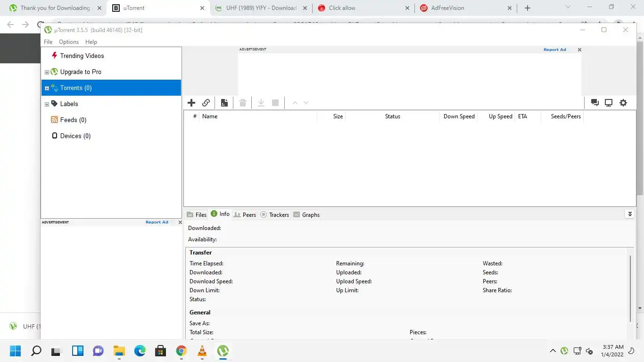Screen dimensions: 644x362
Task: Click the Remove torrent trash icon
Action: (243, 103)
